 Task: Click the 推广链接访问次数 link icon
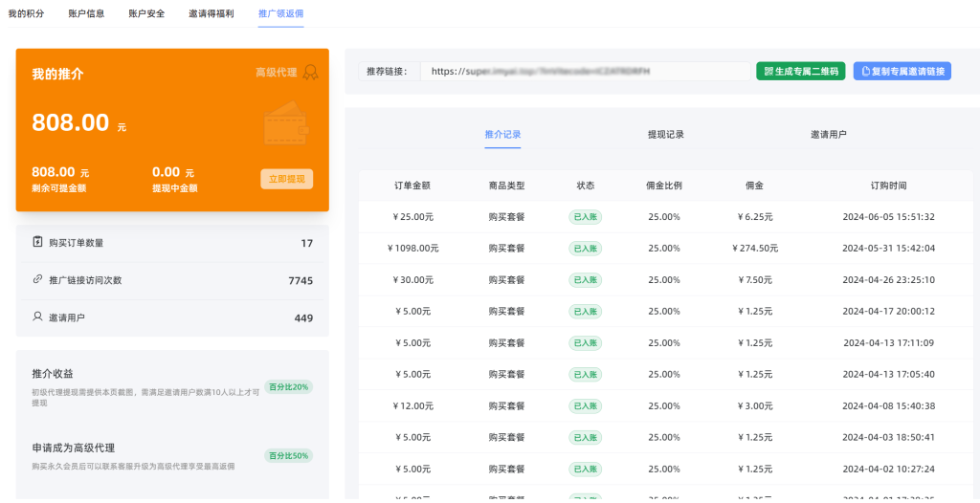pos(37,280)
